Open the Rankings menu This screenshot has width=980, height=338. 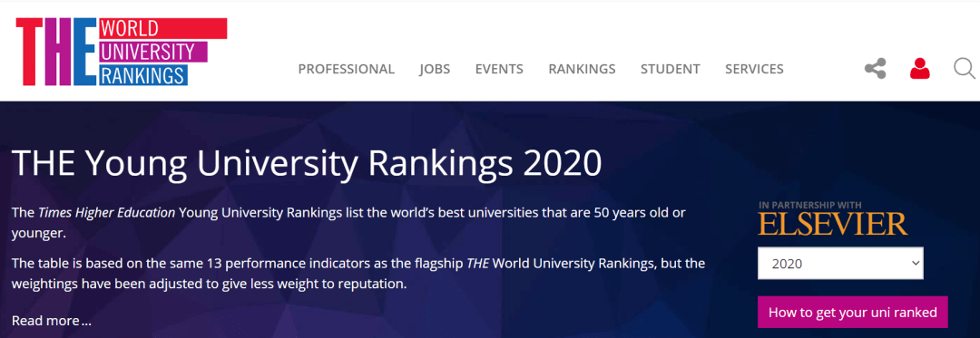point(582,69)
